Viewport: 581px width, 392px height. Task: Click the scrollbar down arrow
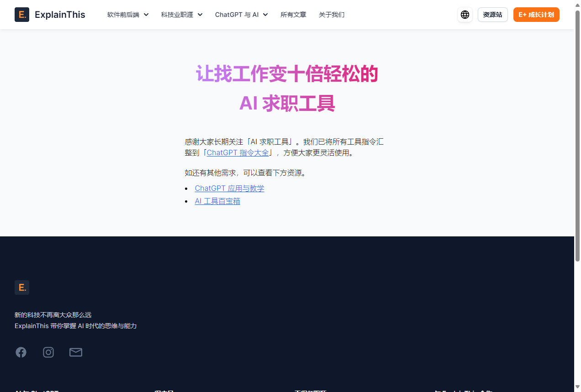tap(577, 388)
